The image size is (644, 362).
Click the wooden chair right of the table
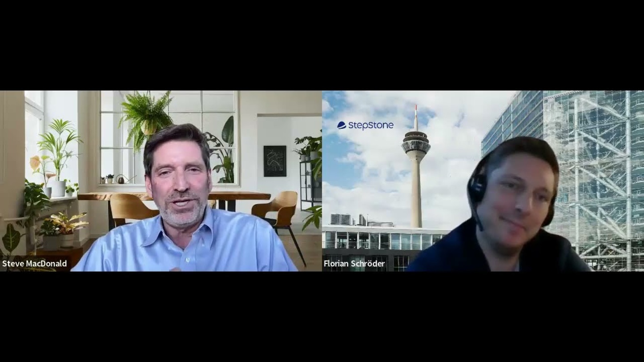tap(277, 209)
